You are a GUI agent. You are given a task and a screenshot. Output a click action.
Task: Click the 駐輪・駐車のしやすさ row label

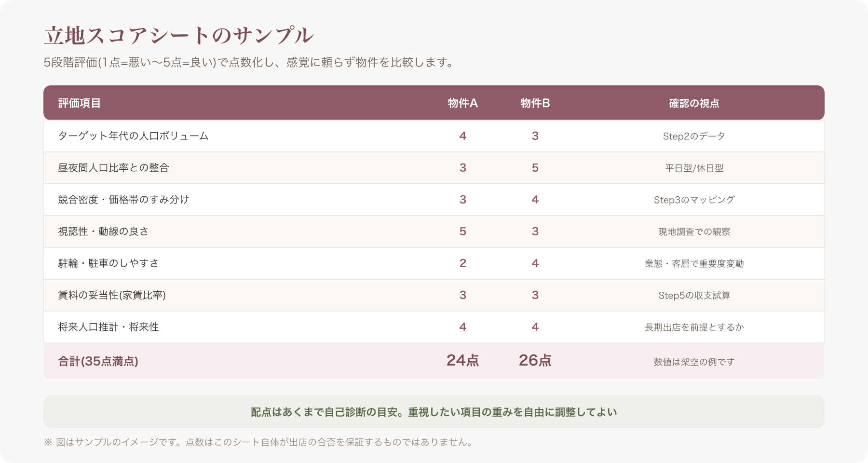click(108, 263)
